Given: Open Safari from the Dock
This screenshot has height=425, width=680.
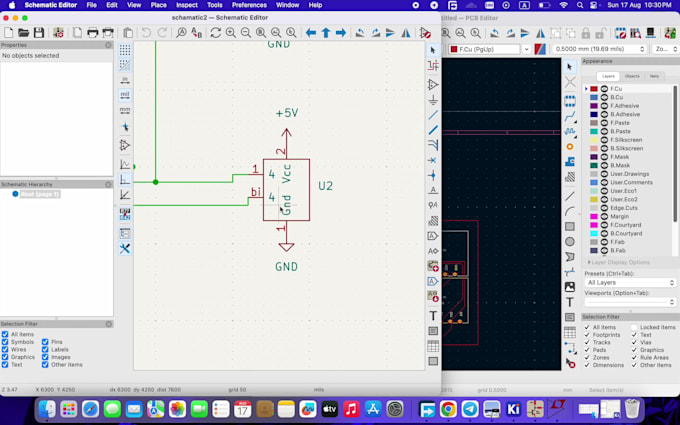Looking at the screenshot, I should click(90, 409).
